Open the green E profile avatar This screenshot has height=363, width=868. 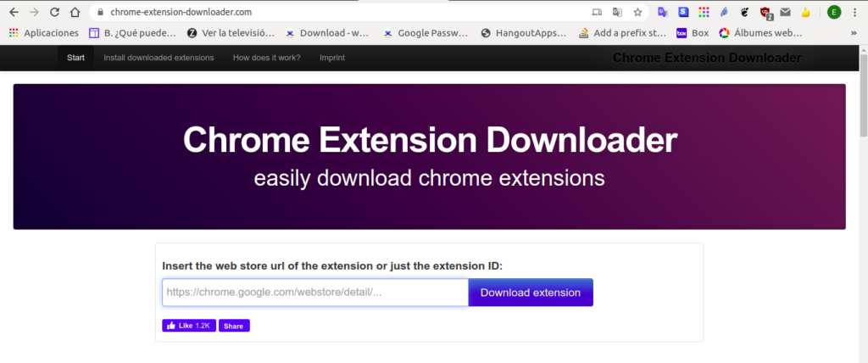[834, 12]
